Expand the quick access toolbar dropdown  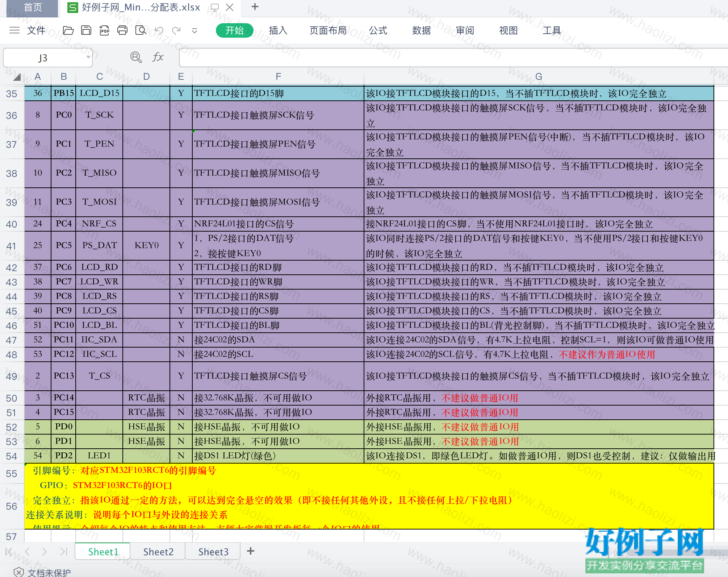coord(194,31)
